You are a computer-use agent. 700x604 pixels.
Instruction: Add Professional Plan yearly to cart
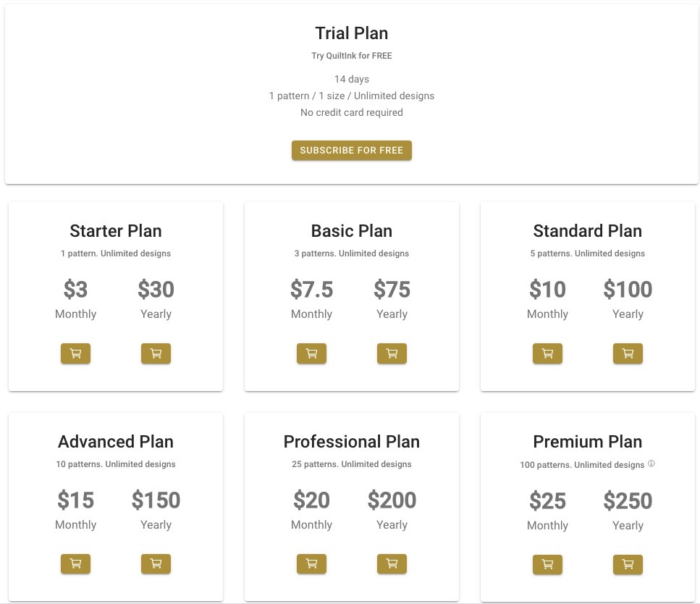392,563
